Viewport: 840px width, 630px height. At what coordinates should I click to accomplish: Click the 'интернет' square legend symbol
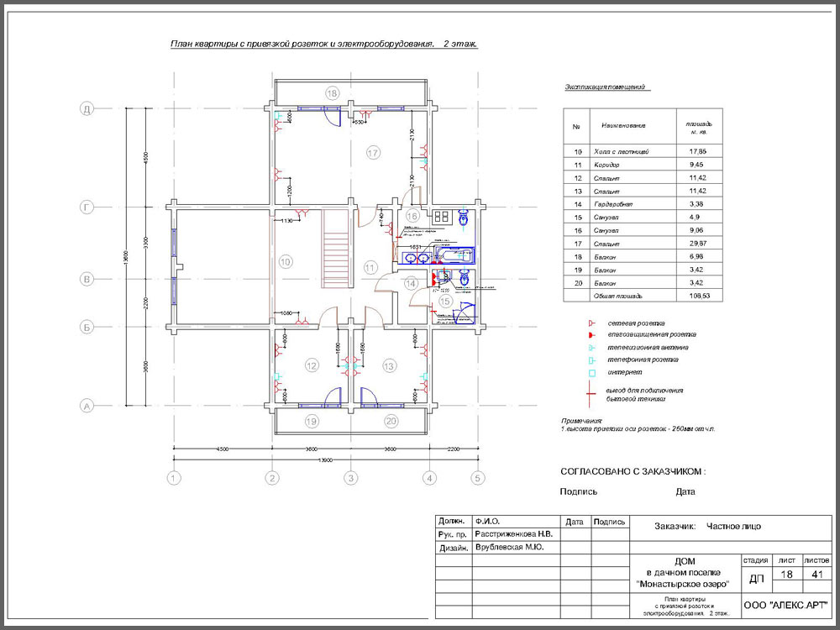(x=591, y=372)
